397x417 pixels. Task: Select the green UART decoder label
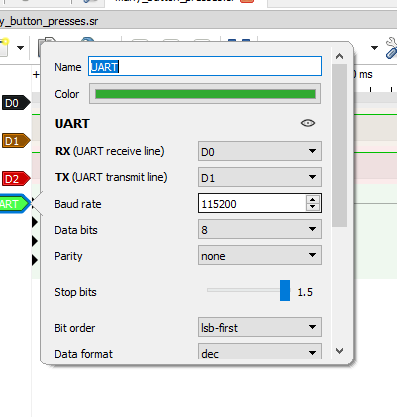[15, 203]
